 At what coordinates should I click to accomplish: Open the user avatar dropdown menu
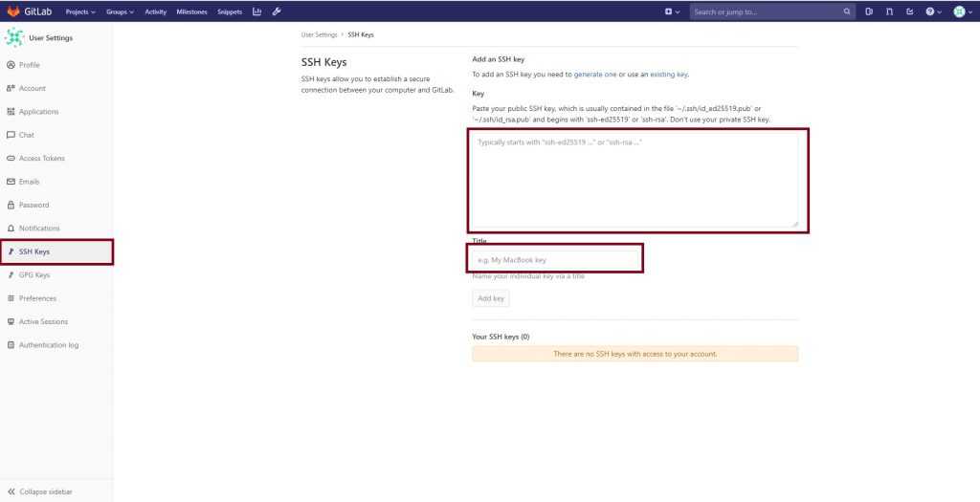coord(963,11)
